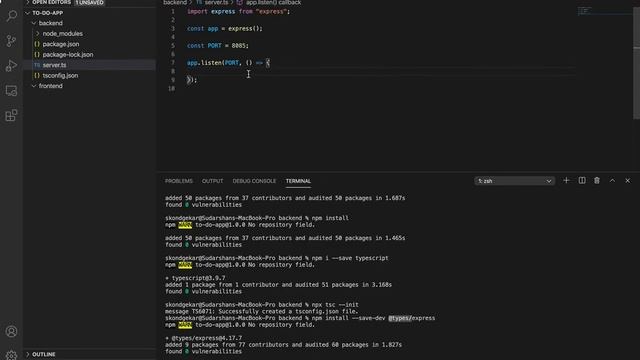Split the terminal pane
This screenshot has width=640, height=360.
[x=582, y=180]
